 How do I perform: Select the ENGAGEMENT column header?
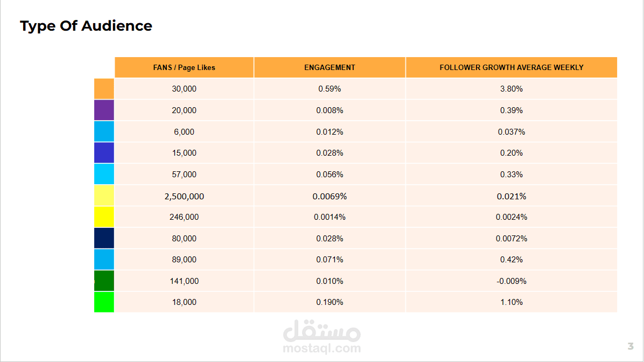click(x=330, y=67)
